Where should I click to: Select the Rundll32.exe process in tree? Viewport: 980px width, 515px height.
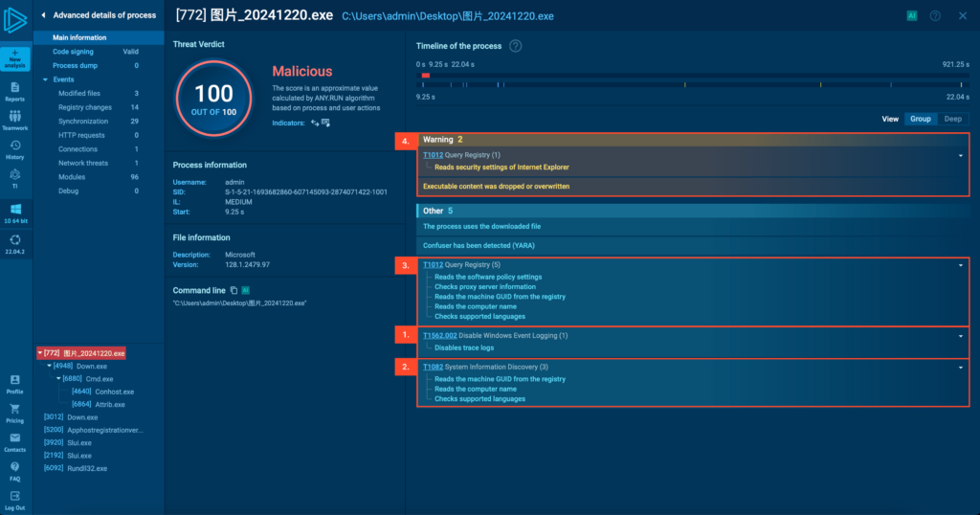tap(87, 468)
